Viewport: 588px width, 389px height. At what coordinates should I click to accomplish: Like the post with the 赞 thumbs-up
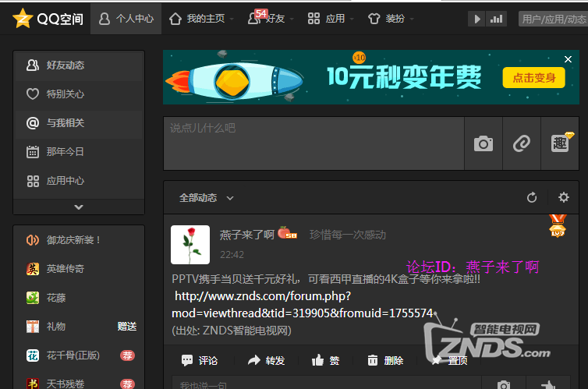tap(325, 360)
